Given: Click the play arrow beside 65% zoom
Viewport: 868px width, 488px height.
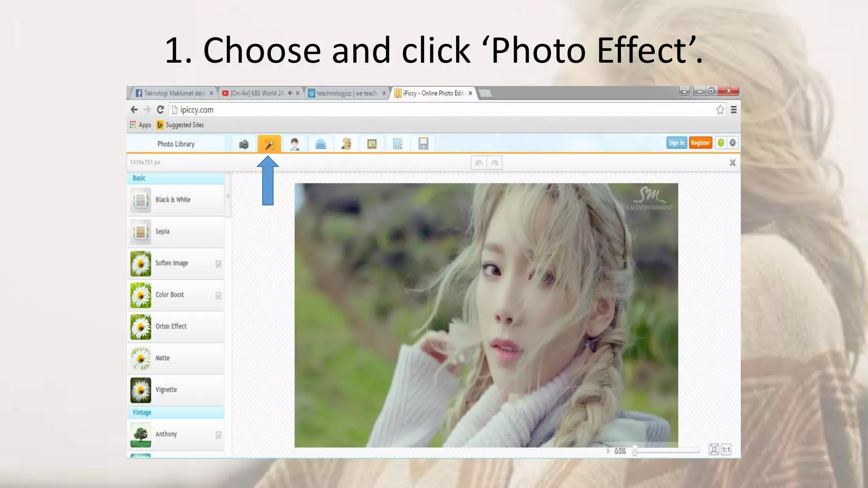Looking at the screenshot, I should pyautogui.click(x=609, y=451).
